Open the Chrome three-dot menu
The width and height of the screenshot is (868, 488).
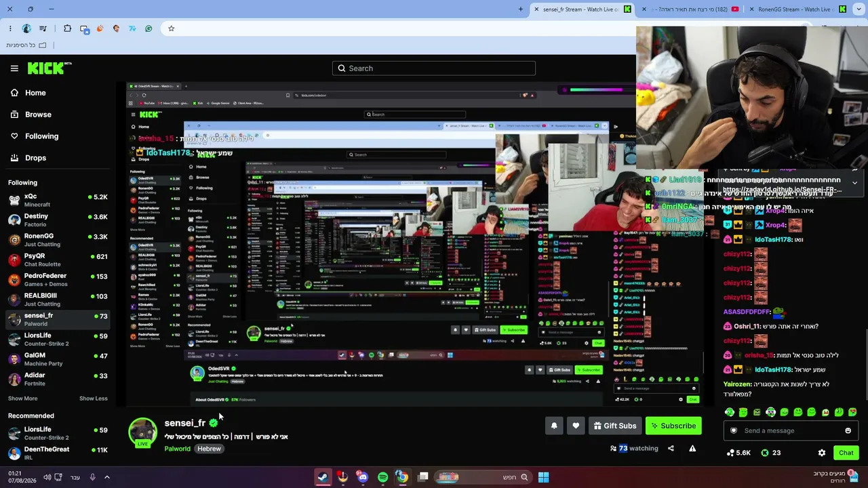click(x=10, y=28)
